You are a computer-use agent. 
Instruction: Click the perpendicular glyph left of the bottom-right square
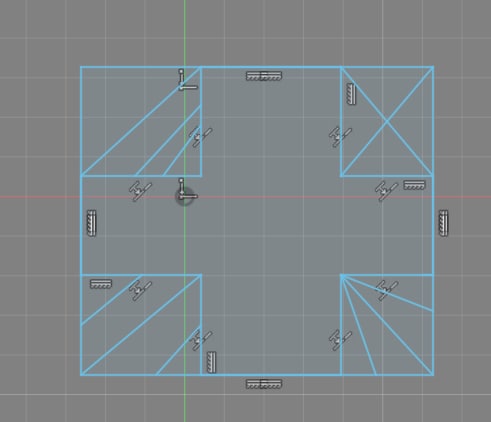[x=340, y=340]
